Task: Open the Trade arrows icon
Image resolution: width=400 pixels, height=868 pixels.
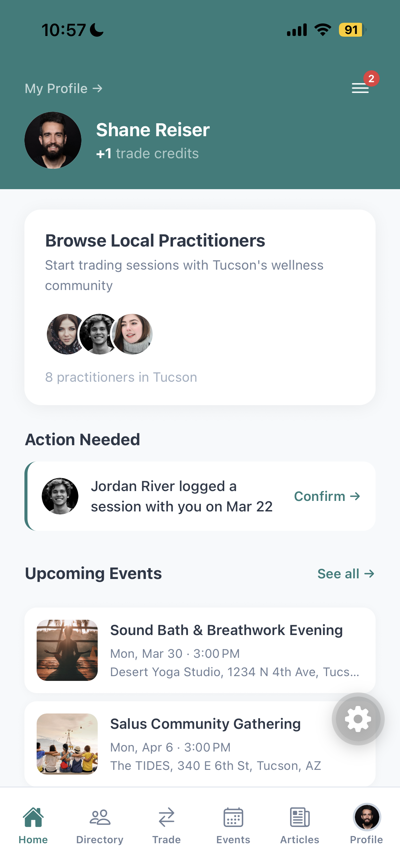Action: (x=166, y=817)
